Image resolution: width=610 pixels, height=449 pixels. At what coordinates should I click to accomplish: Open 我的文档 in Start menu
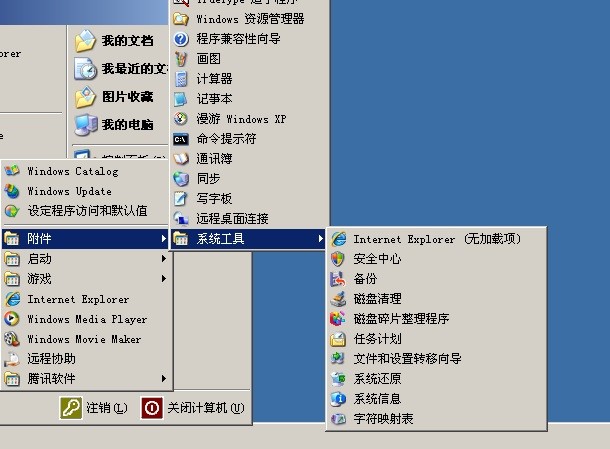click(x=120, y=40)
